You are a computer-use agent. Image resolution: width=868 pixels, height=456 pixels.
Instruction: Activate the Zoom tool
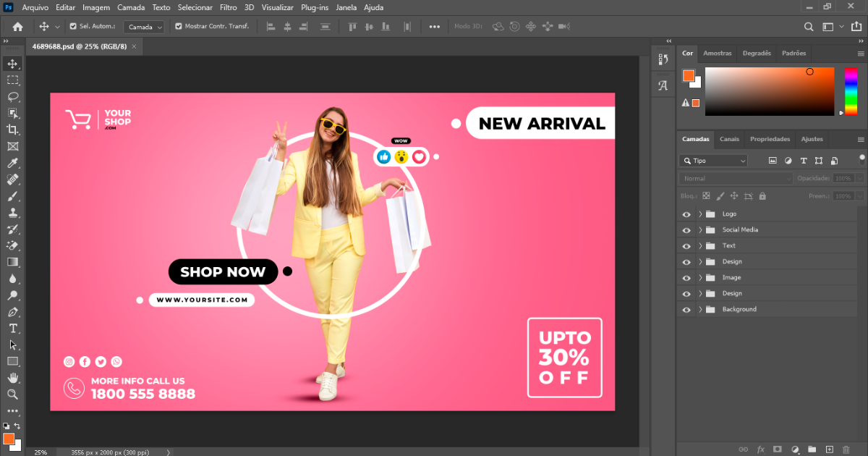[x=12, y=394]
